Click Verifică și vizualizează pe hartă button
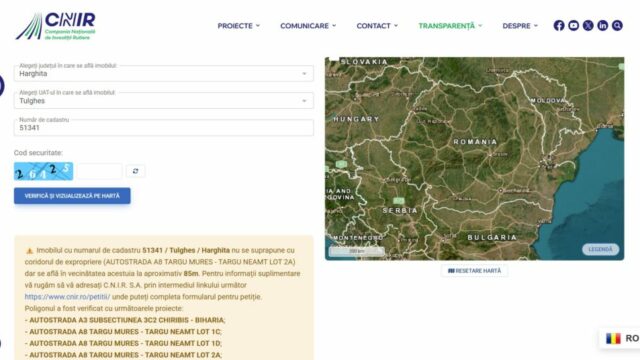This screenshot has width=640, height=360. coord(72,196)
